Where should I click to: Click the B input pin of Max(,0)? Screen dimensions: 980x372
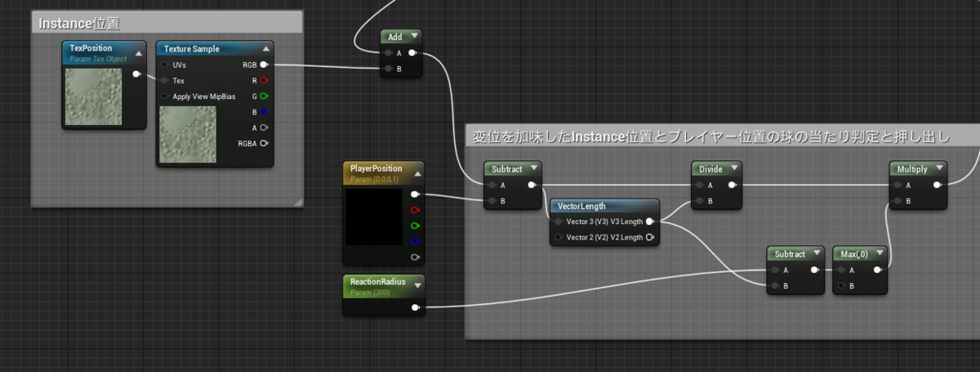841,286
